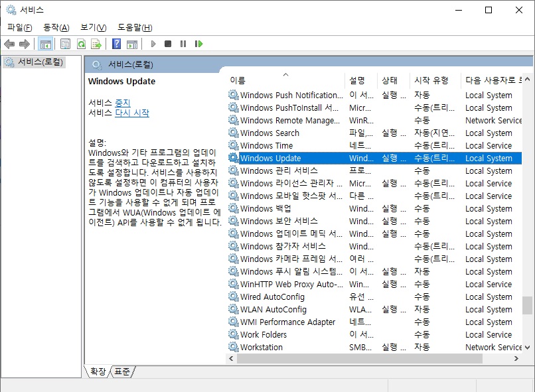Switch to the 표준 tab
Screen dimensions: 535x392
click(x=122, y=371)
